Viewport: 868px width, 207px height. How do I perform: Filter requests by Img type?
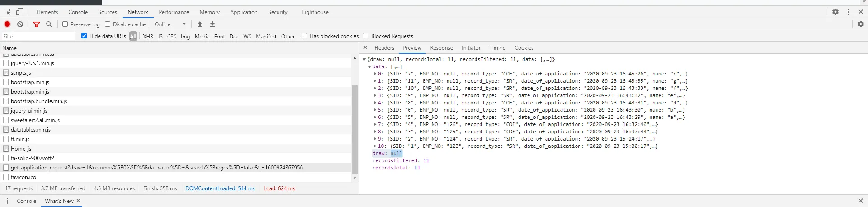click(x=185, y=36)
